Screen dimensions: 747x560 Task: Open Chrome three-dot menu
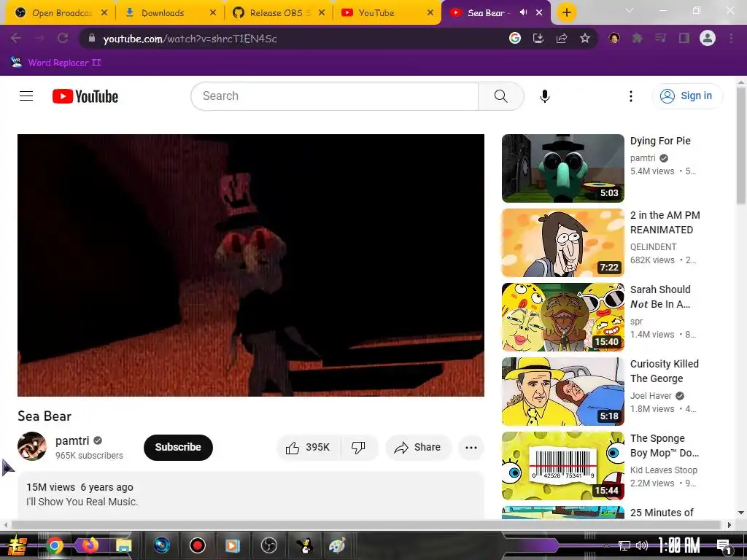pyautogui.click(x=731, y=38)
